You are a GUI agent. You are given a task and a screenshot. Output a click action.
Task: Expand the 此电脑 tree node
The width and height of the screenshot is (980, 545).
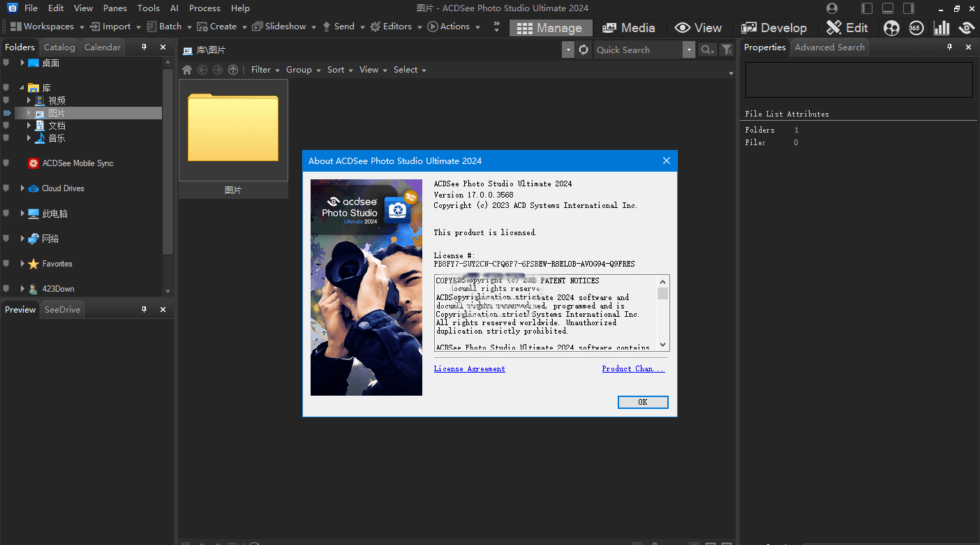pos(22,214)
